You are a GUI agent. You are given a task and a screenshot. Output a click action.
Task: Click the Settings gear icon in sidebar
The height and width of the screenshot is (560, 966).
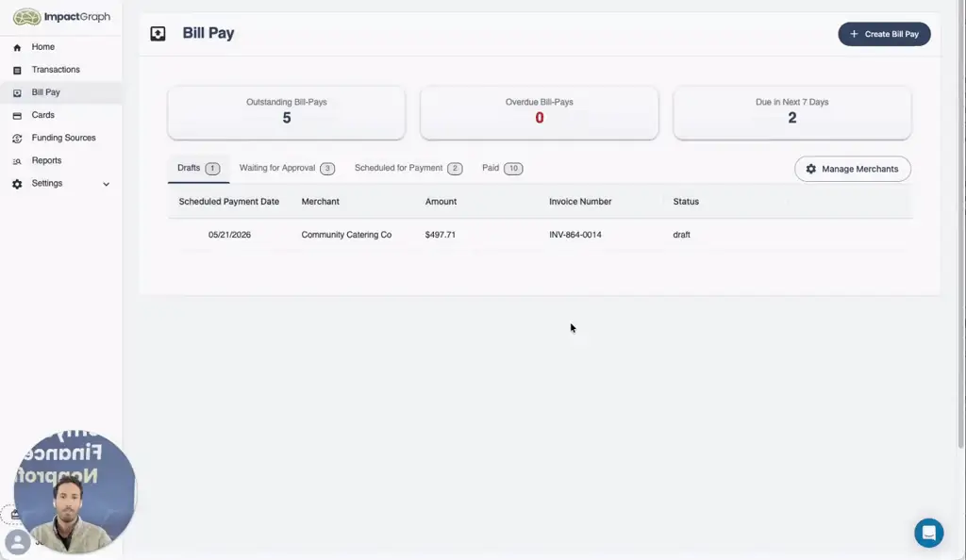pyautogui.click(x=17, y=184)
